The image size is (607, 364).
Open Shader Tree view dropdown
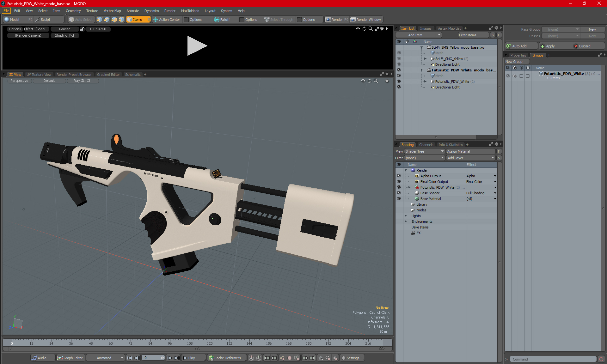(x=425, y=151)
